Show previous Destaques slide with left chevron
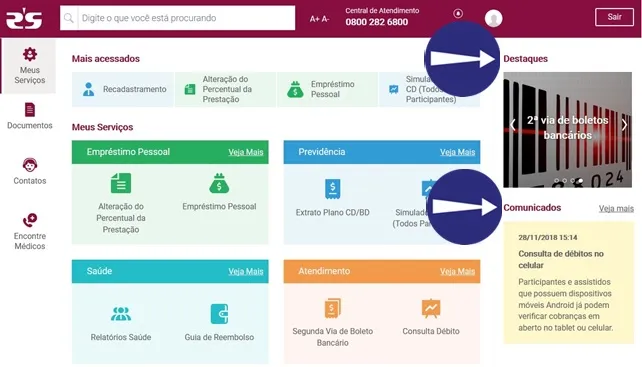 pos(512,125)
